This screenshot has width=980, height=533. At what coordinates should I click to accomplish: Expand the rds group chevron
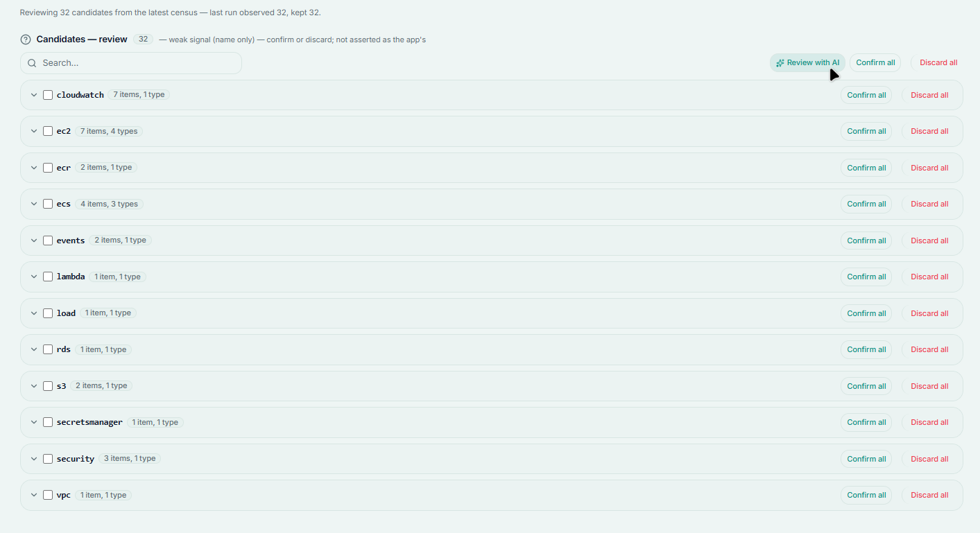pyautogui.click(x=34, y=349)
